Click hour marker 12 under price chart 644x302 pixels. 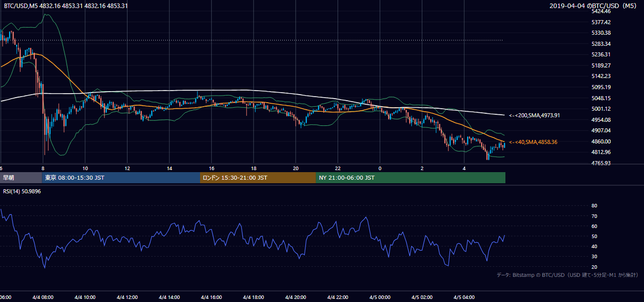coord(127,168)
